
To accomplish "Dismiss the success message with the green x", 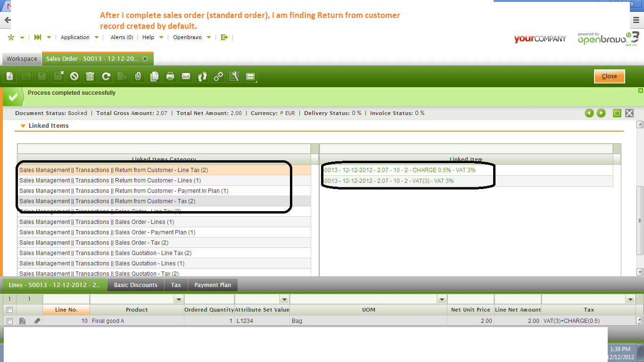I will (640, 90).
